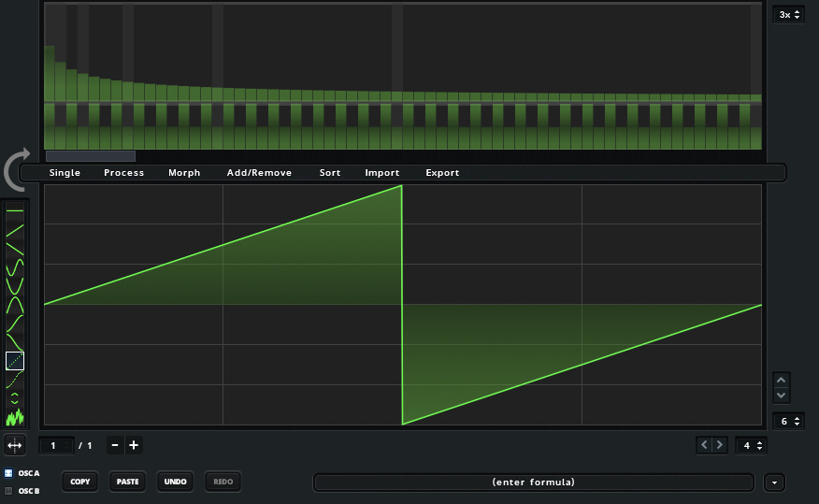Select the ramp down draw shape
The width and height of the screenshot is (819, 504).
coord(15,249)
